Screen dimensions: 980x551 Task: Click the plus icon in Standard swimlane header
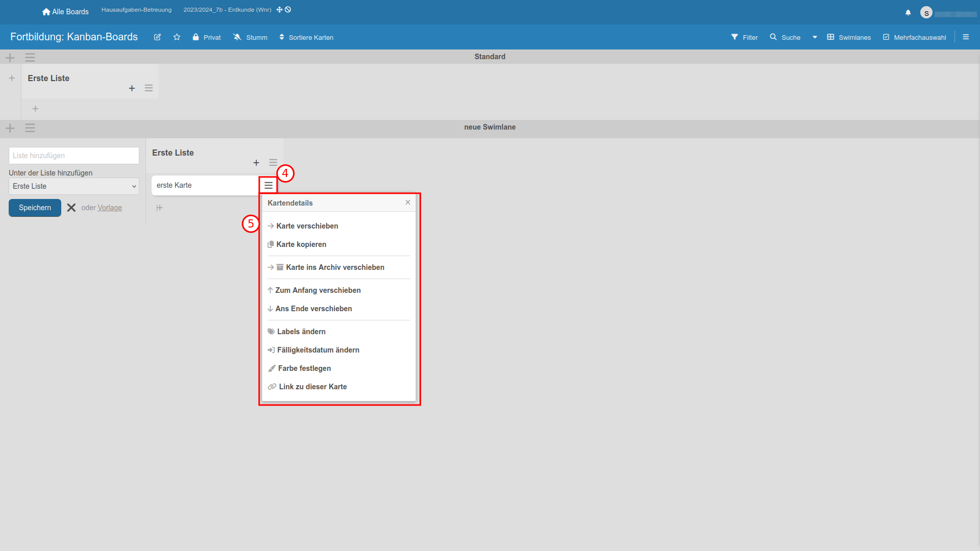[x=10, y=58]
